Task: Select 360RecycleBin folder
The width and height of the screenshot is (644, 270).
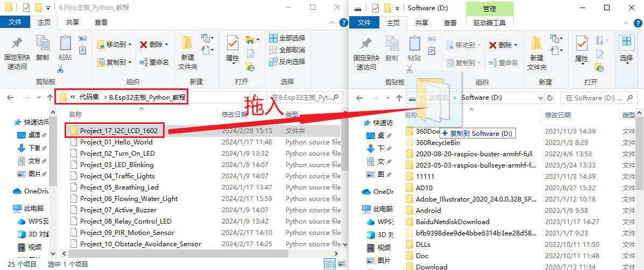Action: [x=438, y=142]
